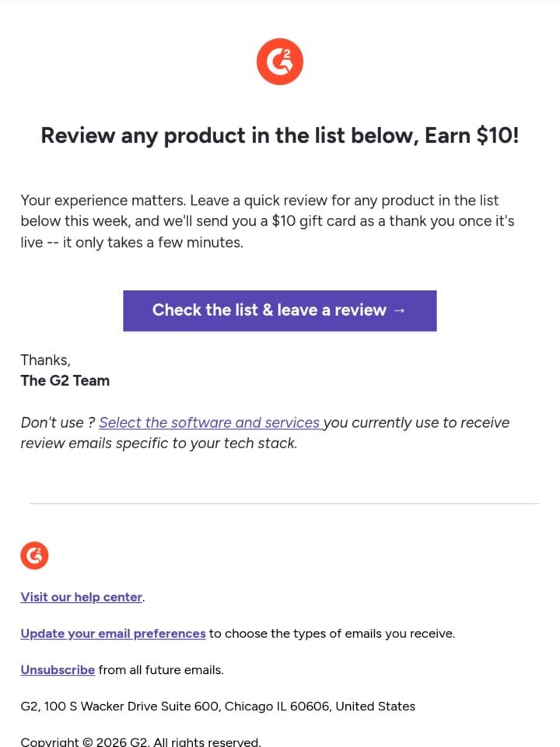Click the "Thanks," sign-off text
Screen dimensions: 560x747
pos(46,360)
